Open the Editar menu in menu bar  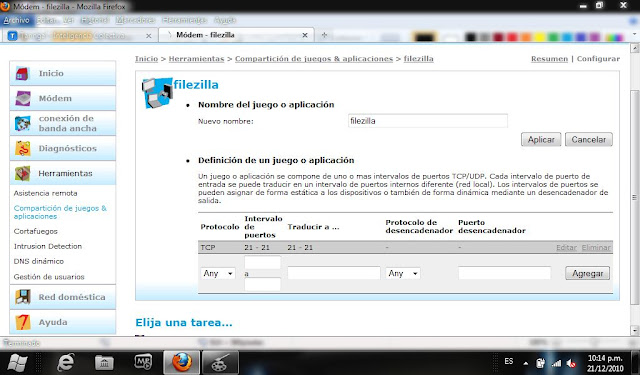46,20
